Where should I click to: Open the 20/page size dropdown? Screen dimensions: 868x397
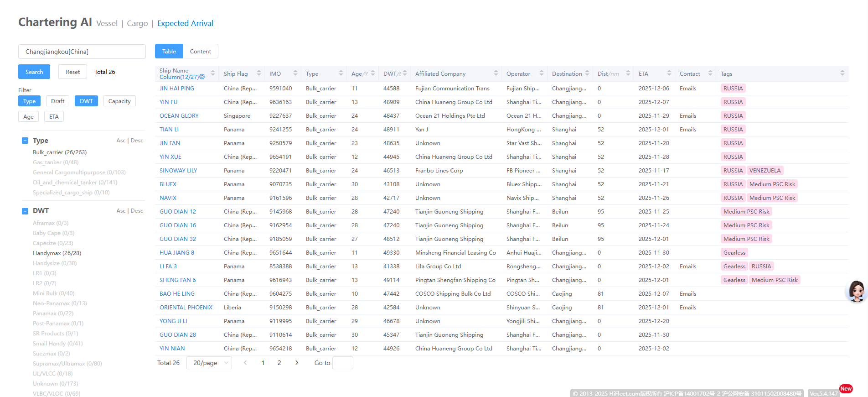coord(209,363)
